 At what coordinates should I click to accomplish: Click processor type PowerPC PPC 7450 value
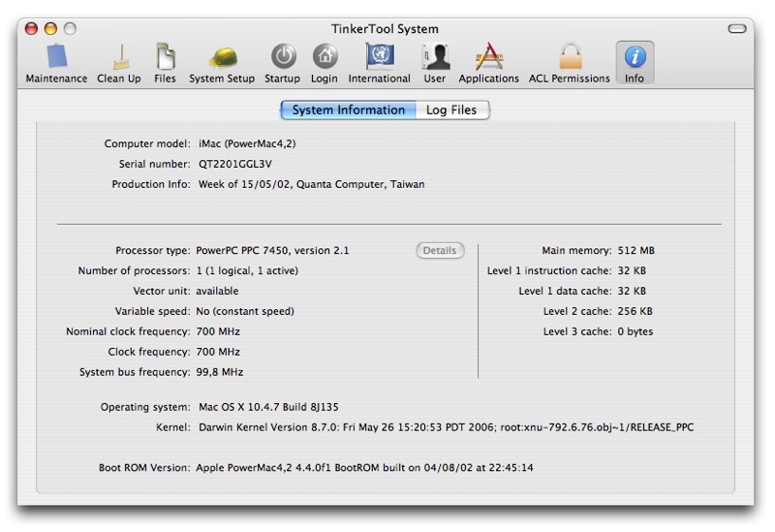[x=272, y=251]
